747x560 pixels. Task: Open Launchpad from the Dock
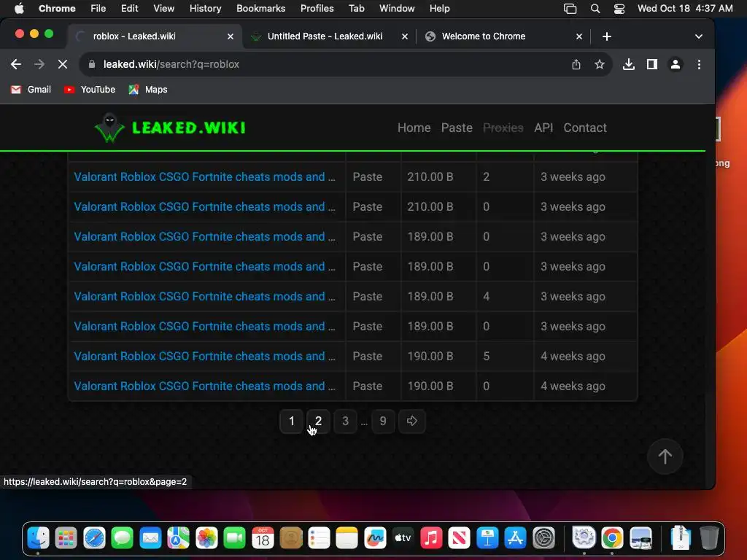66,538
